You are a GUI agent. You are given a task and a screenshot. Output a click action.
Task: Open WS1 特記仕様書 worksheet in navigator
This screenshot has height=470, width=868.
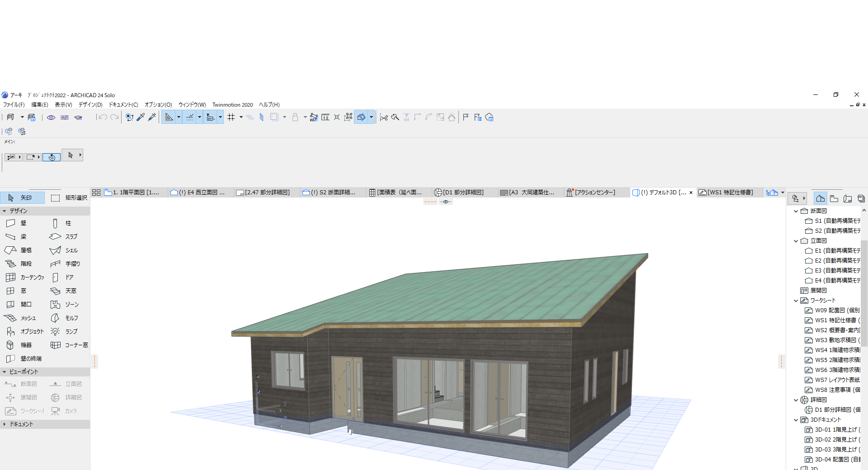click(x=833, y=320)
